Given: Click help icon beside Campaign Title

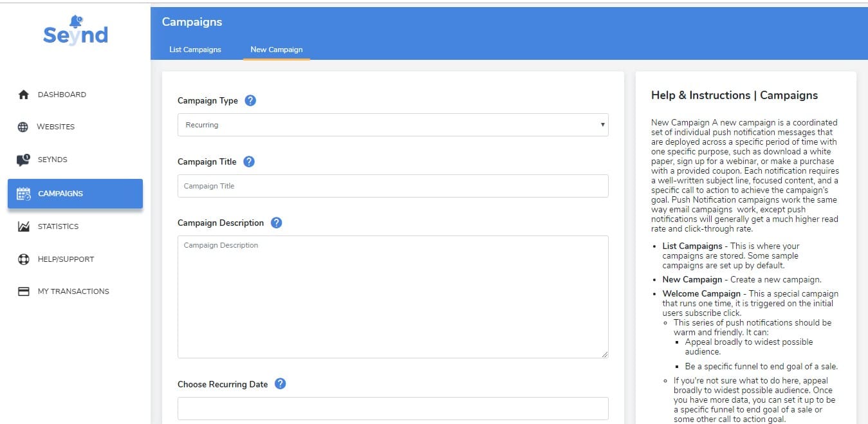Looking at the screenshot, I should pos(249,161).
